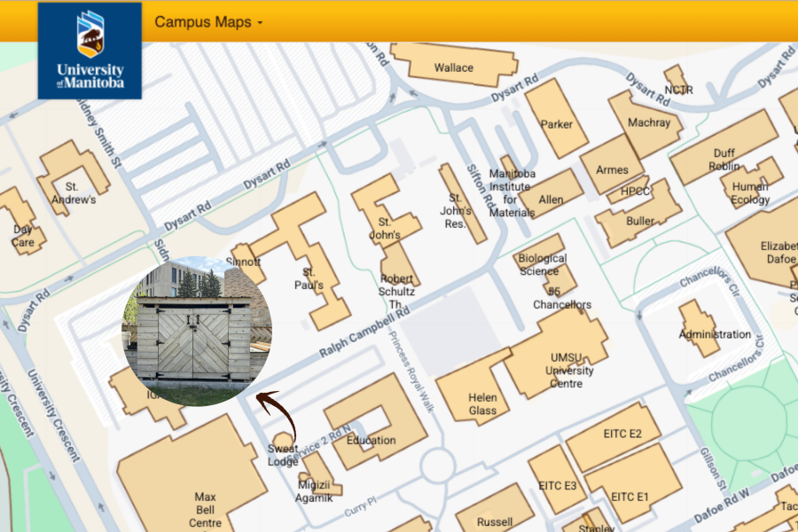Select the Duff Roblin building

click(724, 159)
